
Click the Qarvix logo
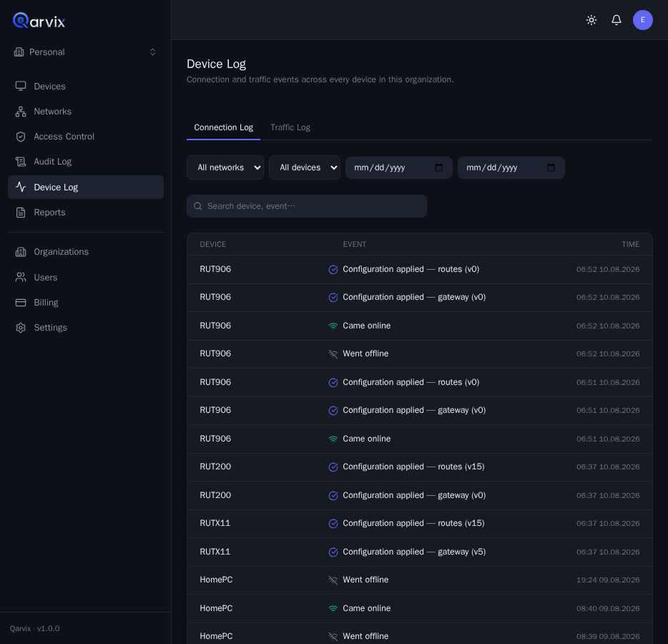pos(39,21)
